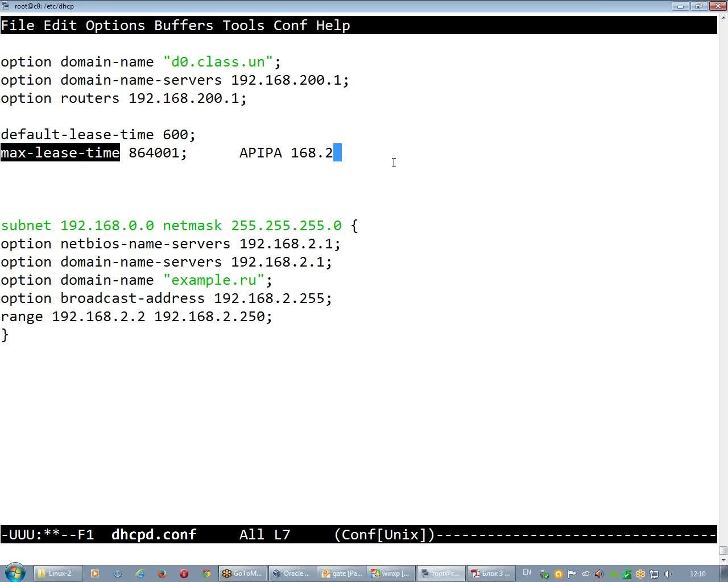This screenshot has width=728, height=582.
Task: Open the Tools menu in Emacs
Action: [x=243, y=26]
